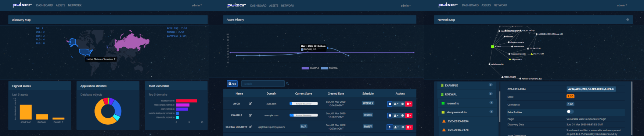Click Russia on the Discovery Map
Viewport: 644px width, 136px height.
[132, 41]
